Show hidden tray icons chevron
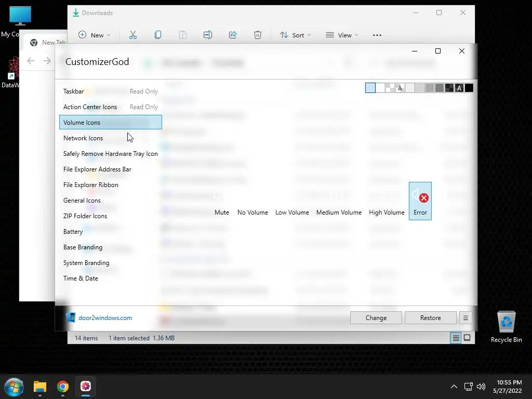Image resolution: width=532 pixels, height=399 pixels. coord(454,387)
